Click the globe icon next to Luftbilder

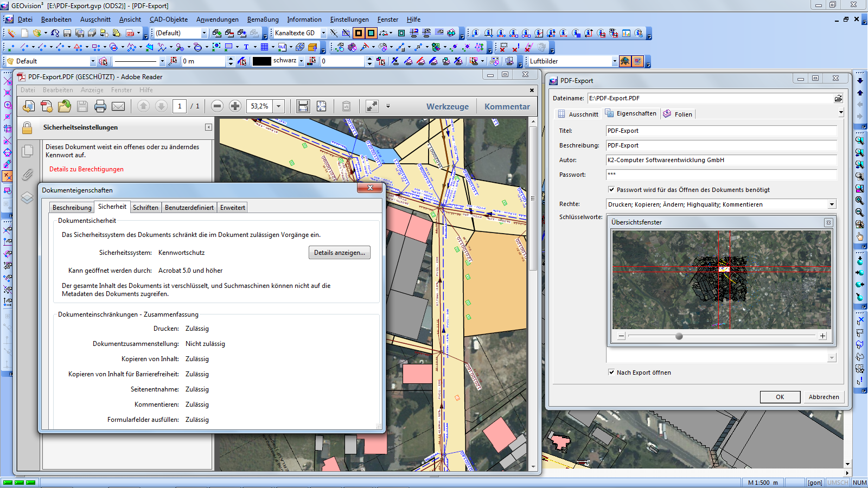click(x=625, y=61)
